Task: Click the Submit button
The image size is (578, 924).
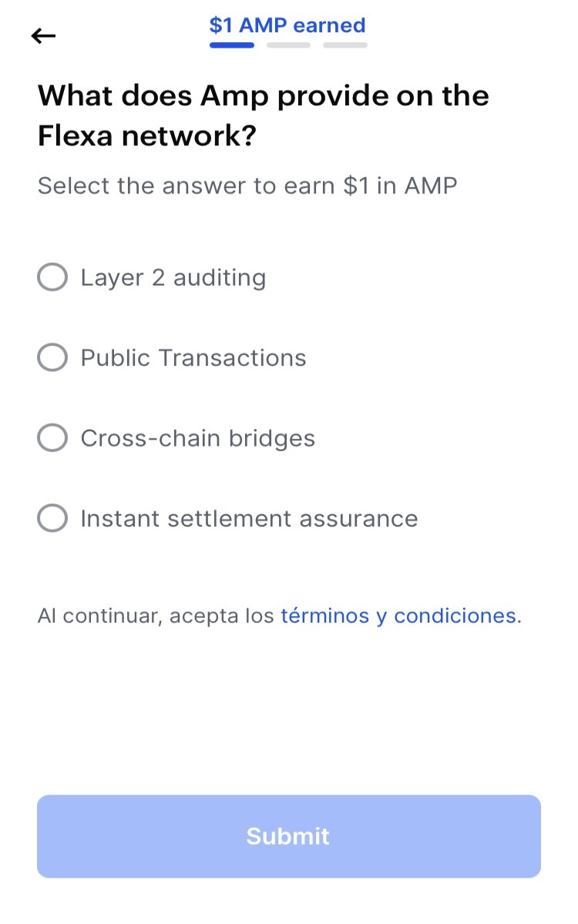Action: pyautogui.click(x=289, y=836)
